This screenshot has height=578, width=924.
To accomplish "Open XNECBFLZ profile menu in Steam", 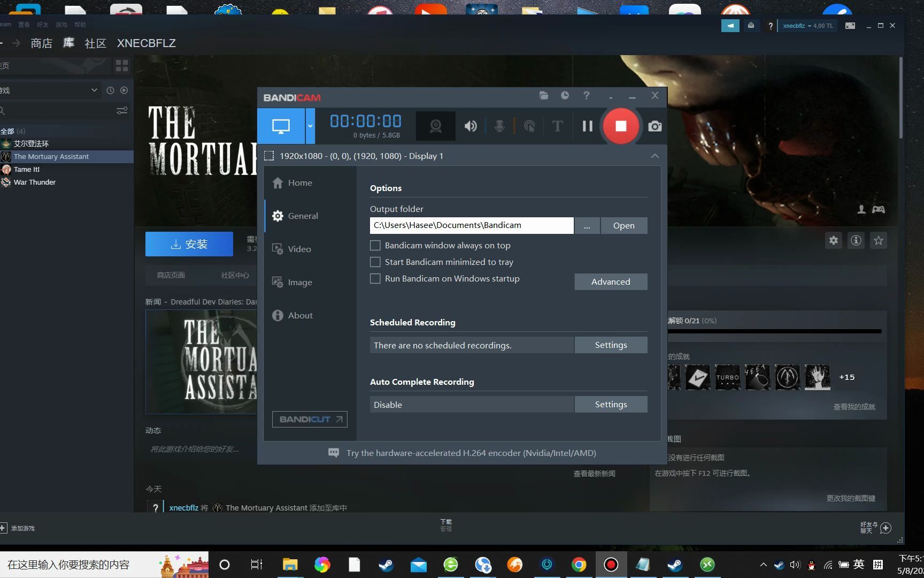I will click(x=146, y=43).
